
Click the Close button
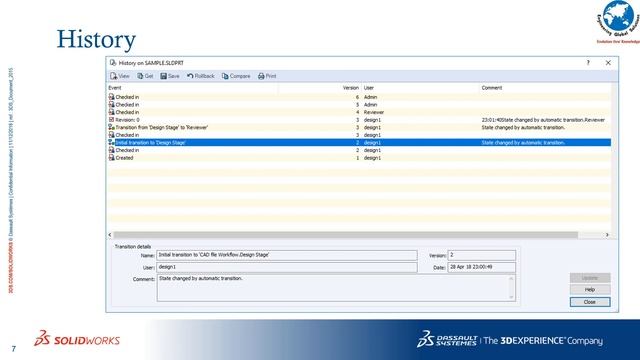590,302
